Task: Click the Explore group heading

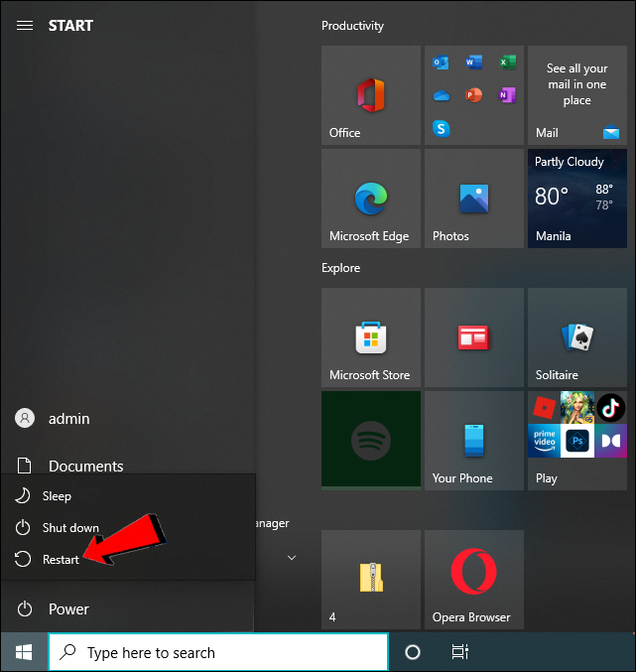Action: coord(341,268)
